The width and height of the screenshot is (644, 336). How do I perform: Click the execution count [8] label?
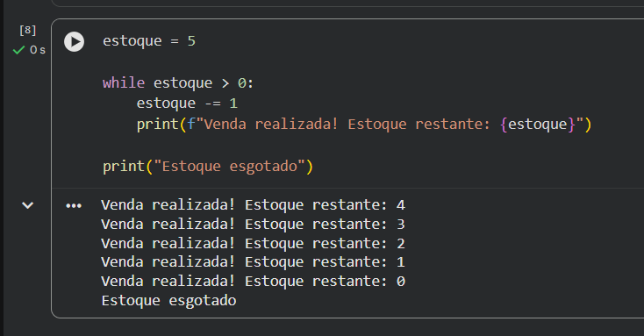(x=27, y=30)
